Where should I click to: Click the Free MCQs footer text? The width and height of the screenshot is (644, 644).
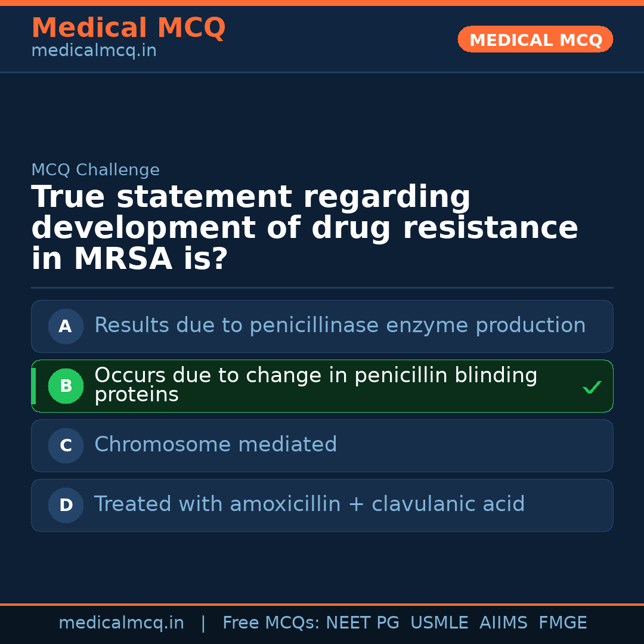click(x=271, y=623)
